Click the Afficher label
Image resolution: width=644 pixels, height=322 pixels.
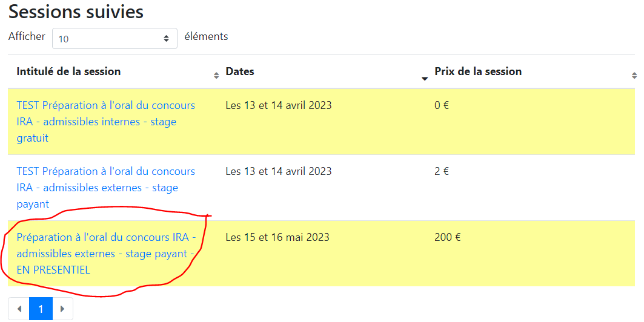point(27,36)
